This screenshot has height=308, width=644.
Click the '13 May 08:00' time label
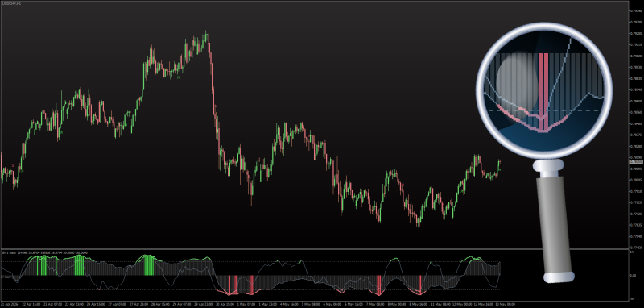[506, 304]
